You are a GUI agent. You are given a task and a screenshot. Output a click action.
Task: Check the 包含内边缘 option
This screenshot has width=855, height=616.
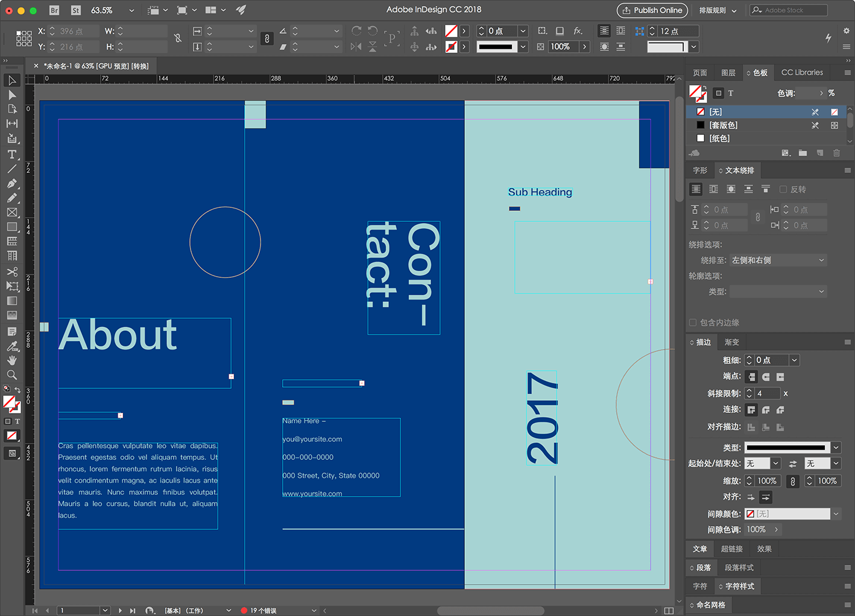tap(693, 322)
